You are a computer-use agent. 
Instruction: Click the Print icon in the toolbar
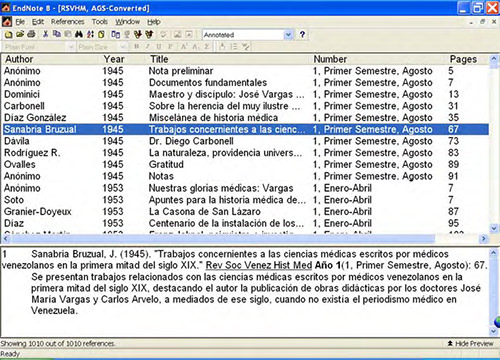click(31, 34)
